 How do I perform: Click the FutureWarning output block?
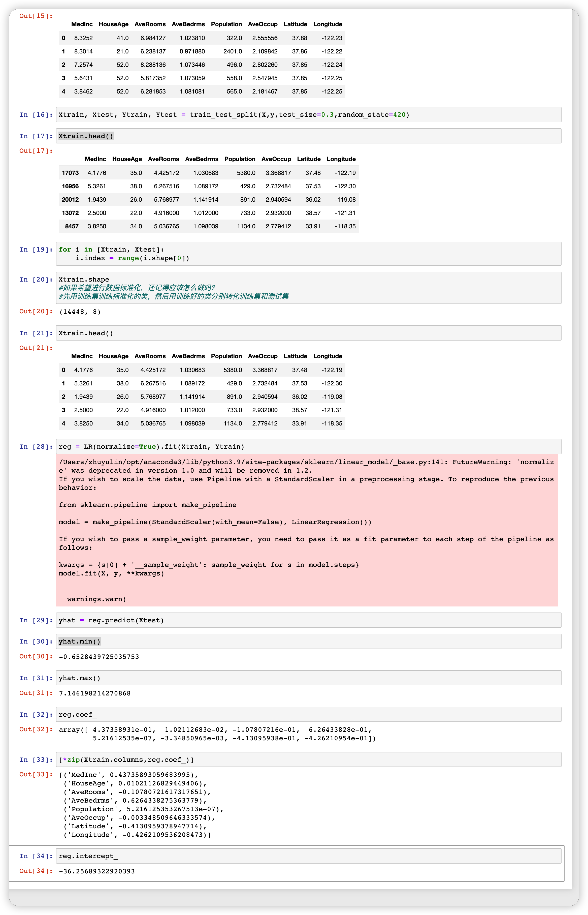coord(307,530)
